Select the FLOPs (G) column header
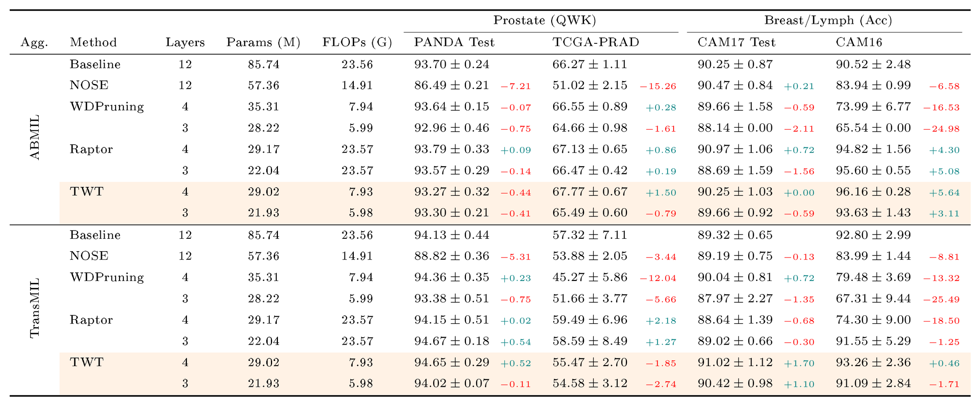Image resolution: width=980 pixels, height=406 pixels. point(357,42)
